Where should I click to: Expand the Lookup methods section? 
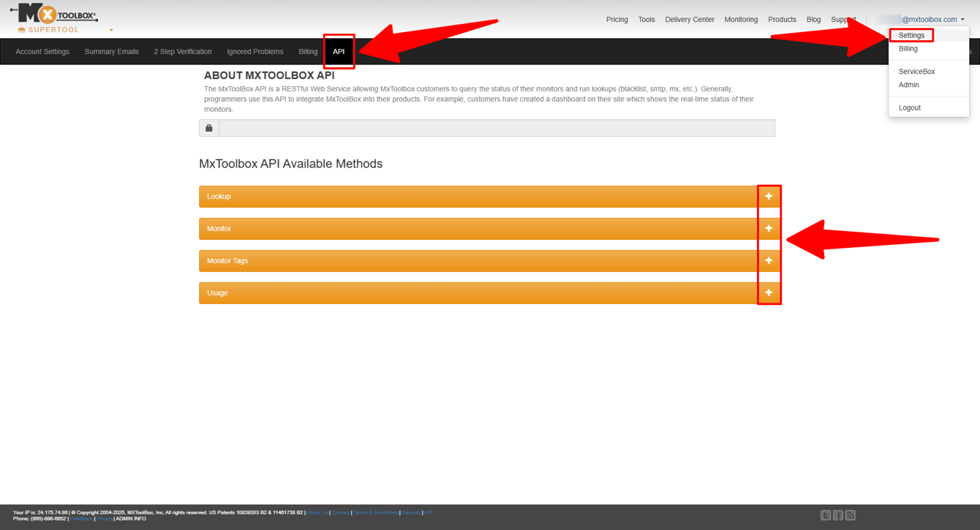[769, 196]
